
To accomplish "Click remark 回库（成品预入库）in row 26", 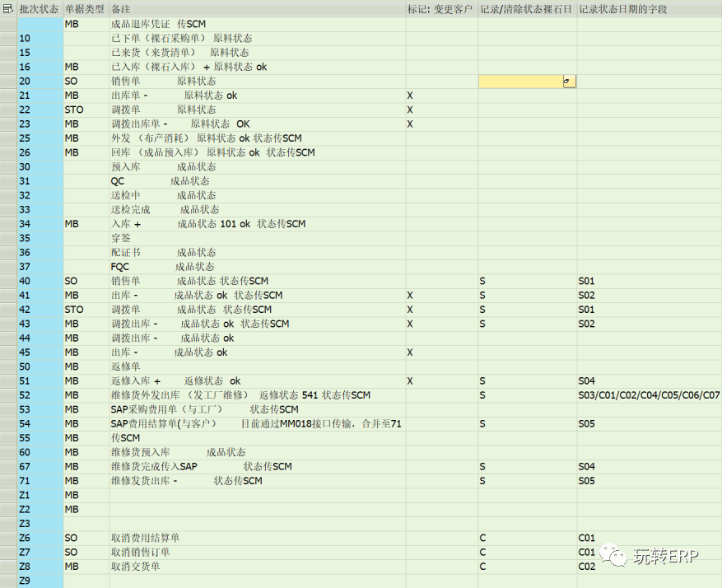I will 212,152.
